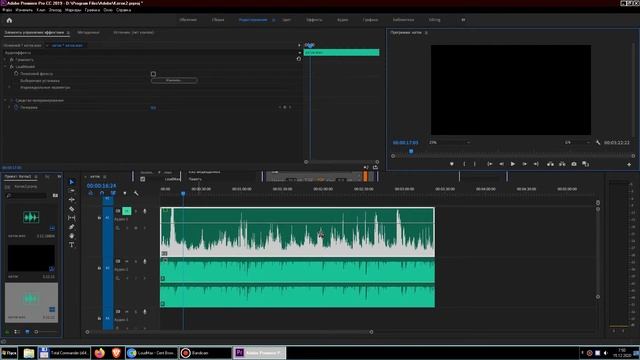Toggle the fx switch for LoudMax effect
The height and width of the screenshot is (360, 640).
click(11, 67)
